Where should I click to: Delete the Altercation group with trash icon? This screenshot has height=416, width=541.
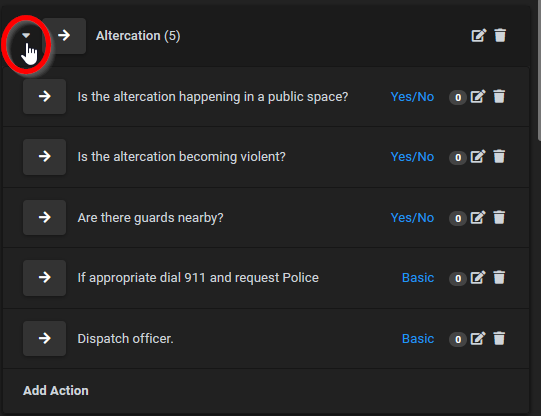coord(500,35)
